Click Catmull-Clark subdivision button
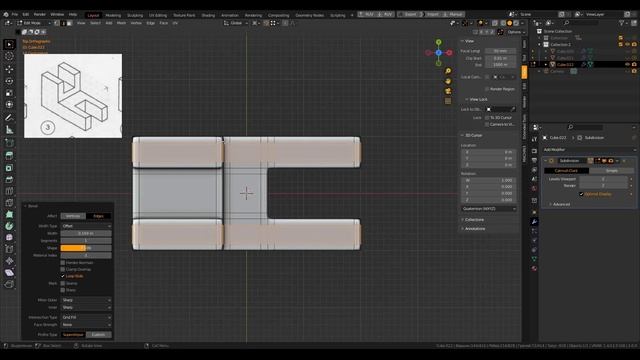The image size is (640, 360). tap(566, 171)
